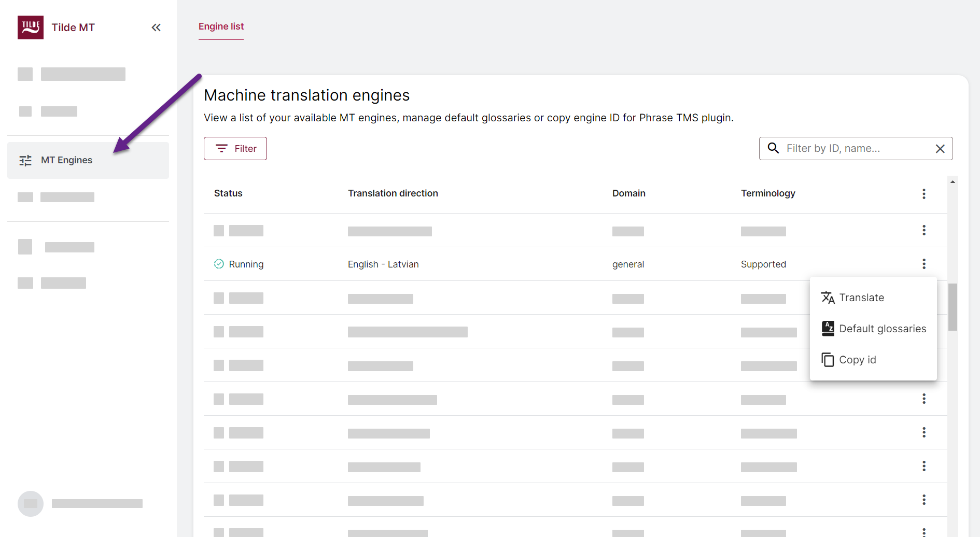Click the Running status icon
Image resolution: width=980 pixels, height=537 pixels.
(x=219, y=264)
